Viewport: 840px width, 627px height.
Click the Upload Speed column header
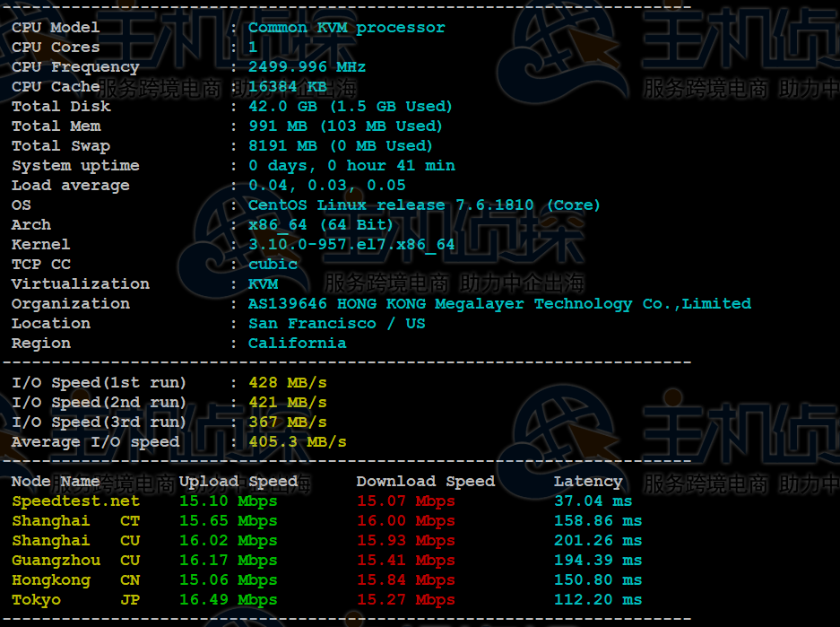pyautogui.click(x=238, y=482)
